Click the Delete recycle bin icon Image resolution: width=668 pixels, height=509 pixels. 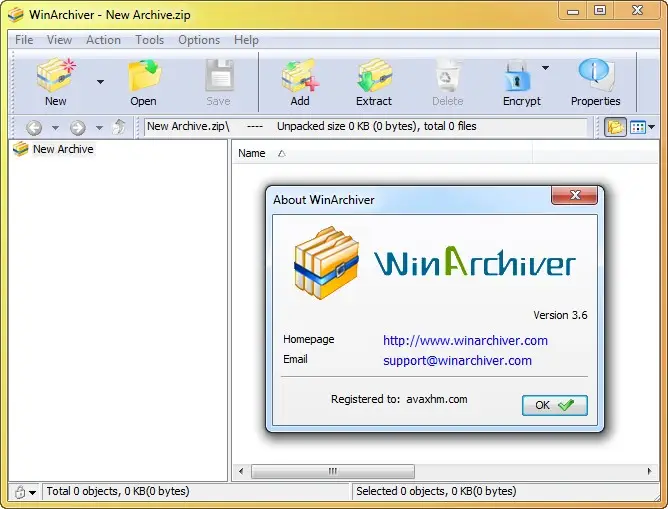pyautogui.click(x=447, y=75)
